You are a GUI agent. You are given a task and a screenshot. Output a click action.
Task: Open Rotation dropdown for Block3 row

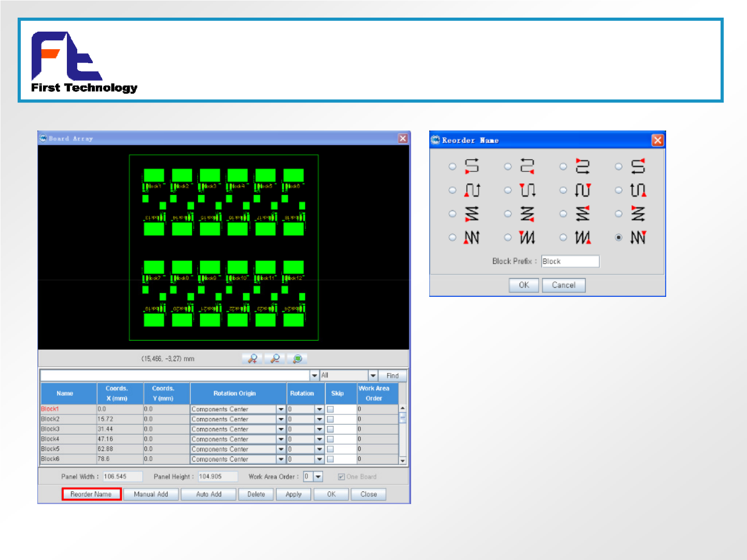[x=319, y=429]
